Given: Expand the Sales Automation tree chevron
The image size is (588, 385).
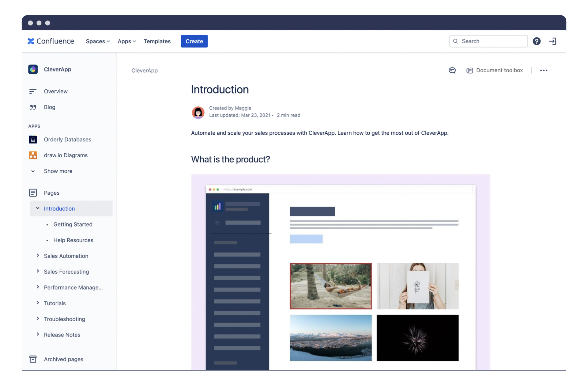Looking at the screenshot, I should pos(38,256).
